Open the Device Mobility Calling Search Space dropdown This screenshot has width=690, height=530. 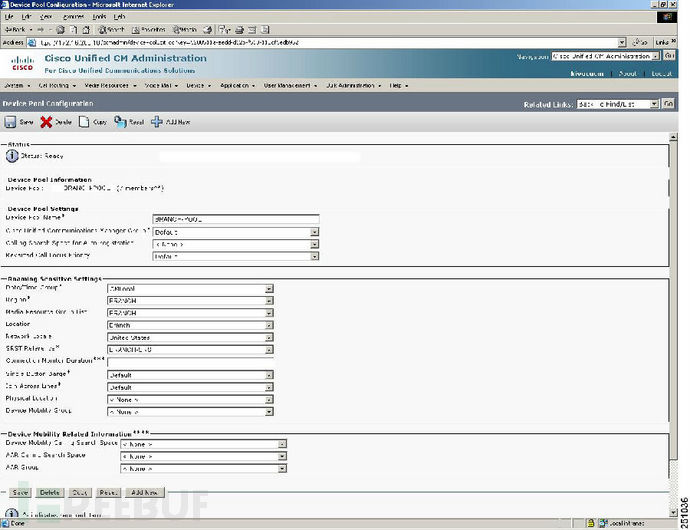tap(203, 444)
